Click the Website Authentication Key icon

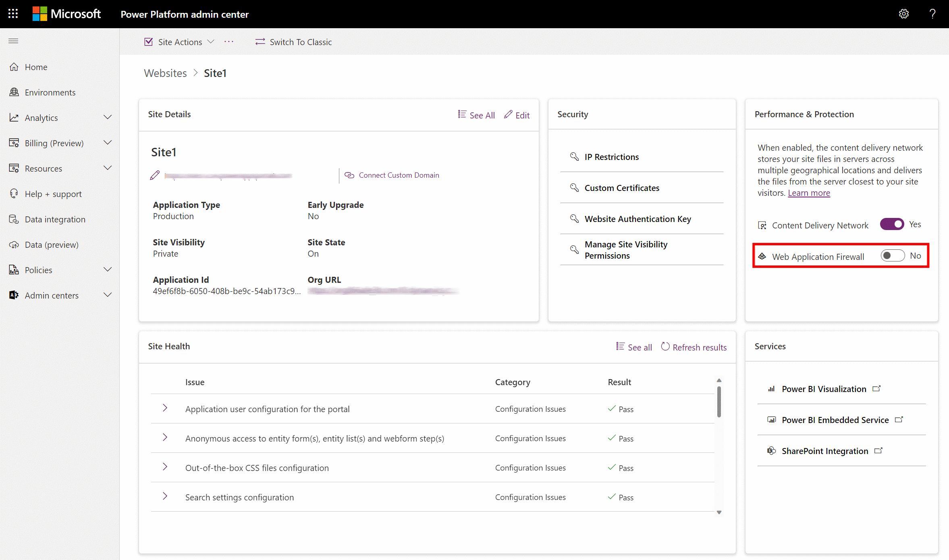click(x=574, y=218)
